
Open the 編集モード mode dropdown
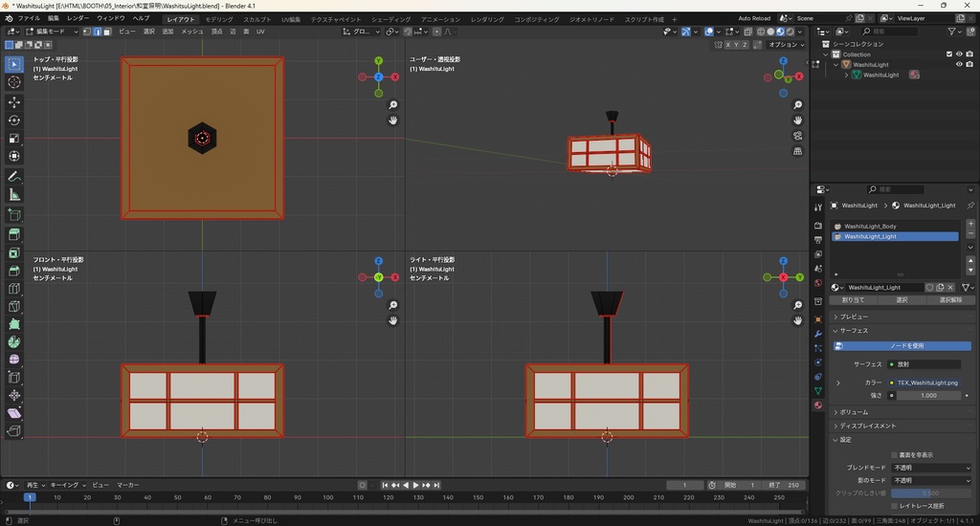pos(52,32)
